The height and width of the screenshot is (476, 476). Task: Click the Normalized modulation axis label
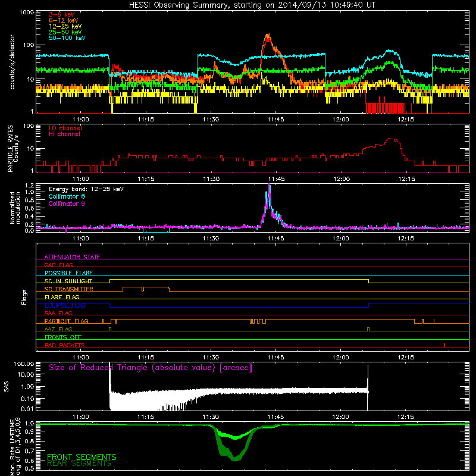[x=15, y=208]
